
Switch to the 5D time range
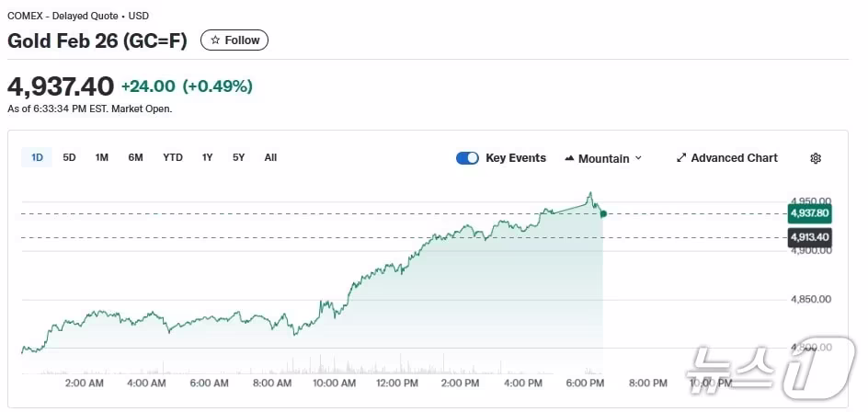point(70,157)
